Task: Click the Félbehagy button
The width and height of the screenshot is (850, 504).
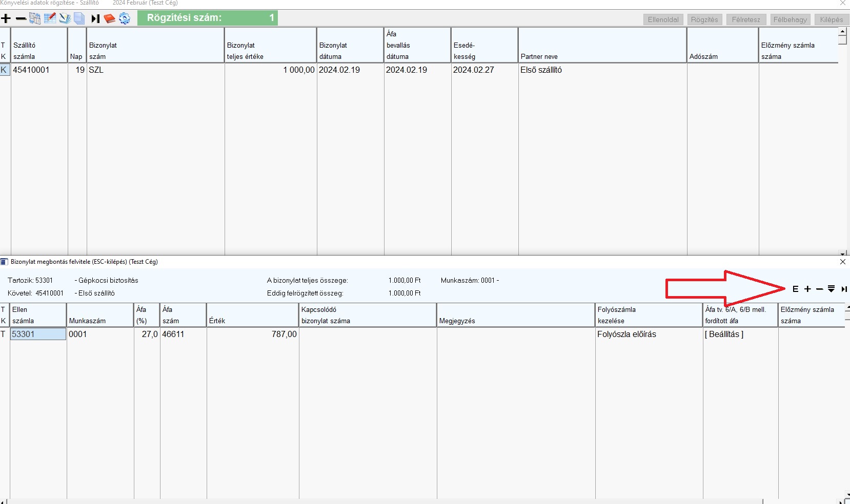Action: [790, 19]
